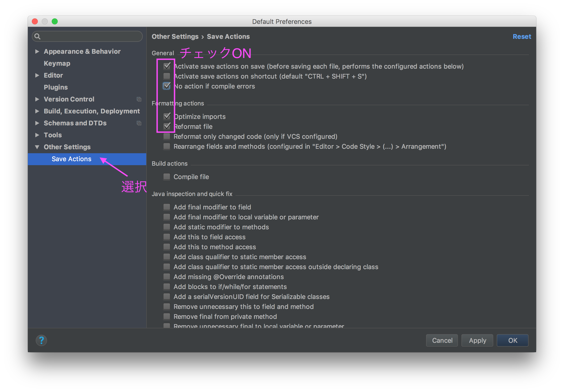Click the green zoom window button
Image resolution: width=564 pixels, height=392 pixels.
[55, 21]
